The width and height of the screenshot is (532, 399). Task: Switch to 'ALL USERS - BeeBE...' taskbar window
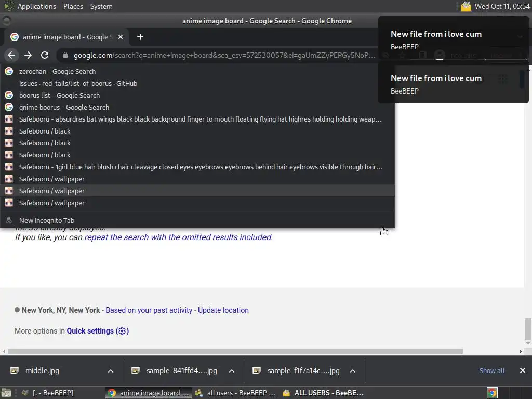click(x=323, y=393)
